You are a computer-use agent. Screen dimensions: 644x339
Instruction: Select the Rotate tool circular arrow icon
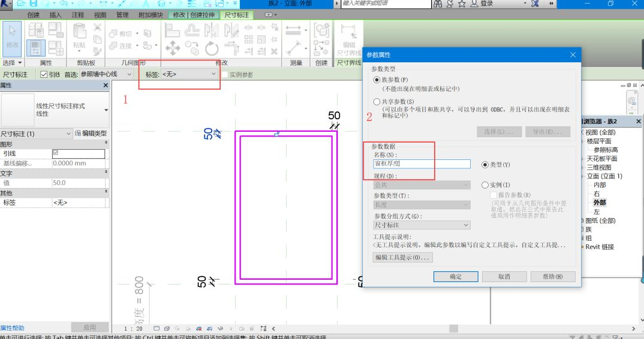click(x=212, y=49)
